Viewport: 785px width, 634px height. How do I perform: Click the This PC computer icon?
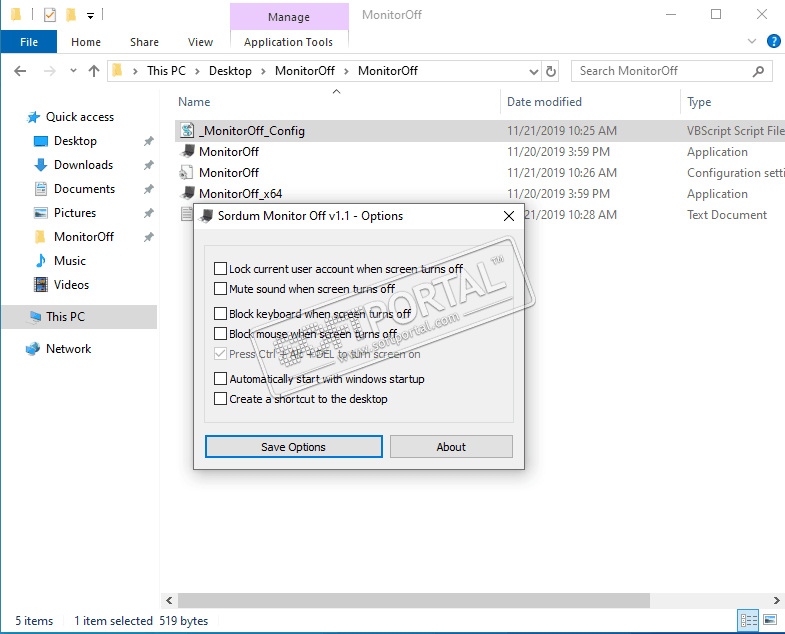[35, 316]
